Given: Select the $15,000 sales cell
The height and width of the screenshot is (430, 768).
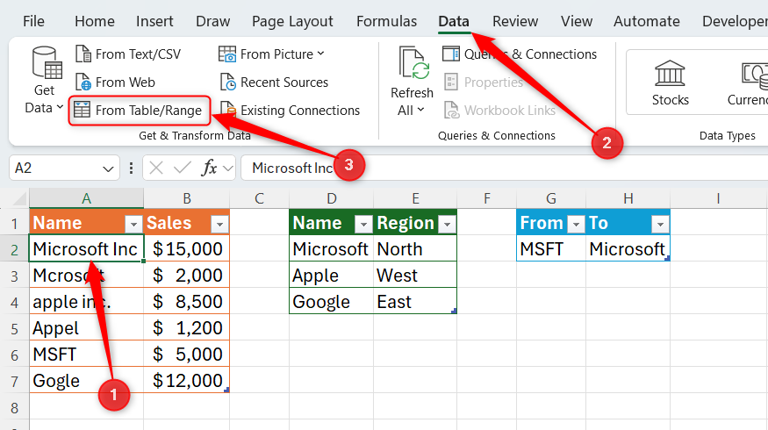Looking at the screenshot, I should tap(187, 249).
